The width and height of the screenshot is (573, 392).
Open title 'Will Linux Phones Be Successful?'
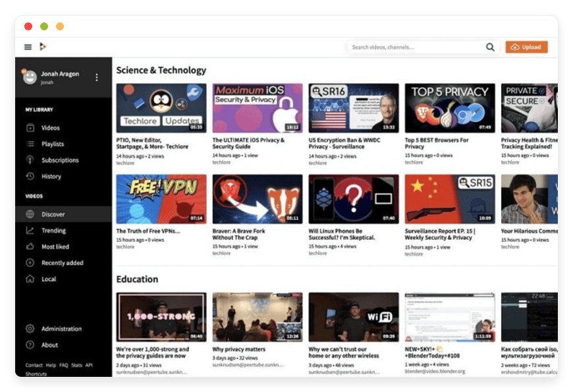point(342,234)
